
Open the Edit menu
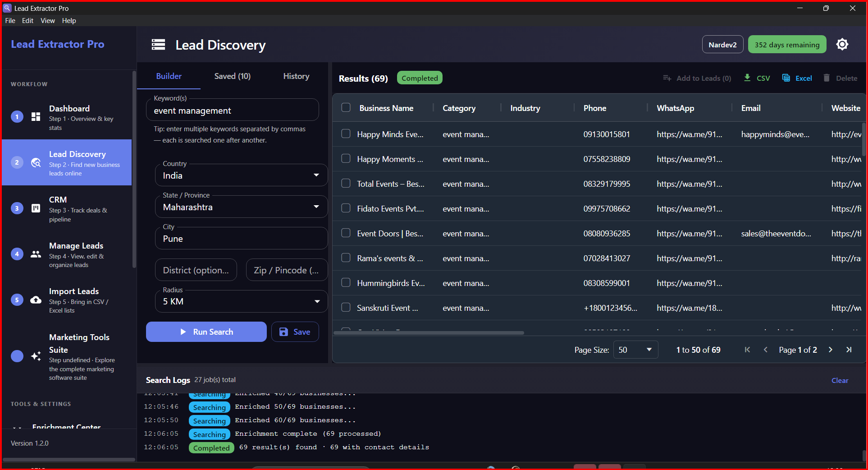(x=27, y=21)
